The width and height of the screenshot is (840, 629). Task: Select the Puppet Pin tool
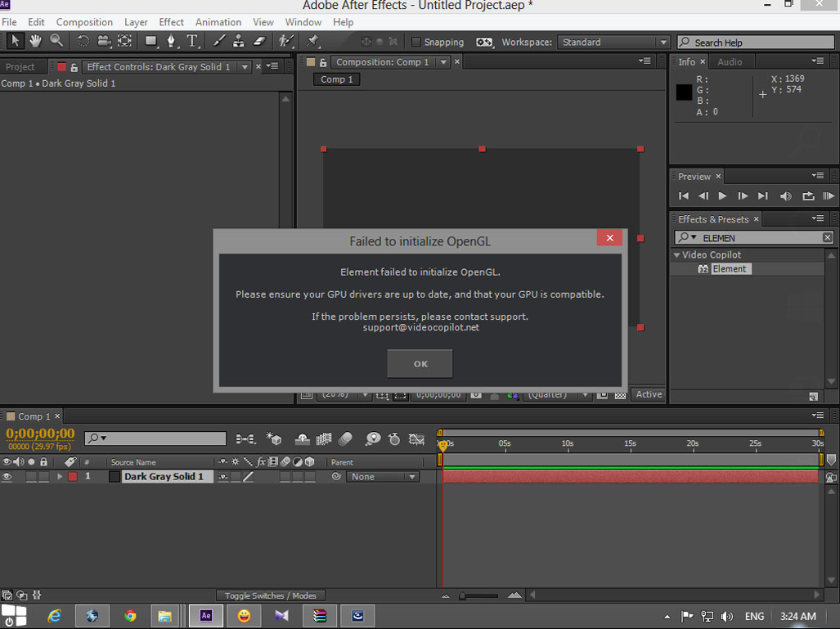click(x=313, y=41)
